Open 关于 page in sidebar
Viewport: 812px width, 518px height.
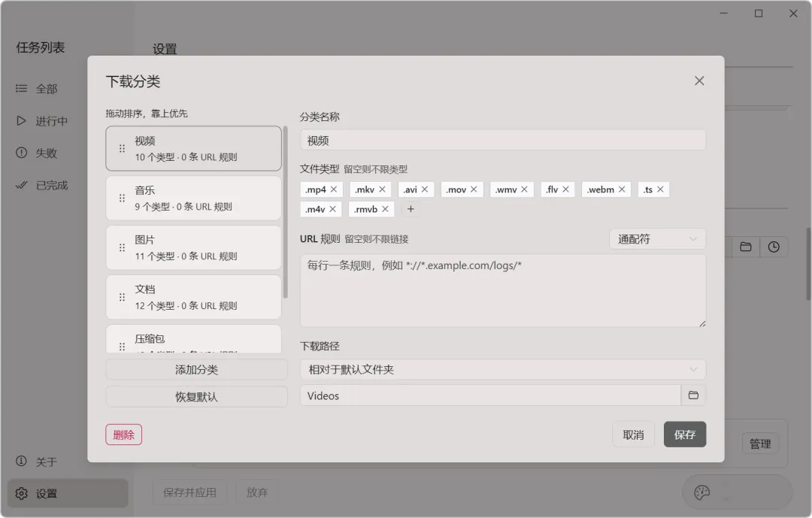[x=68, y=461]
